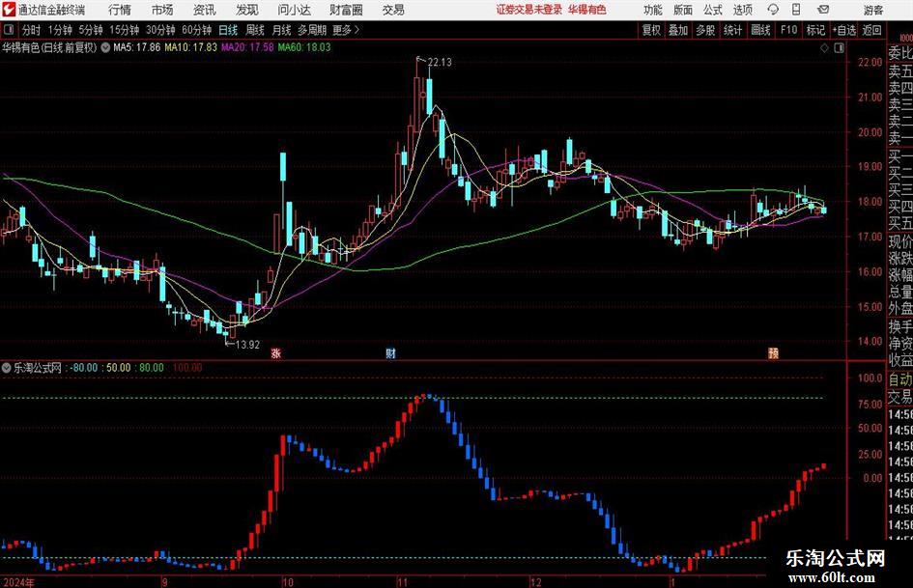Click the MA20: 17.58 indicator label
The image size is (913, 588).
click(247, 47)
